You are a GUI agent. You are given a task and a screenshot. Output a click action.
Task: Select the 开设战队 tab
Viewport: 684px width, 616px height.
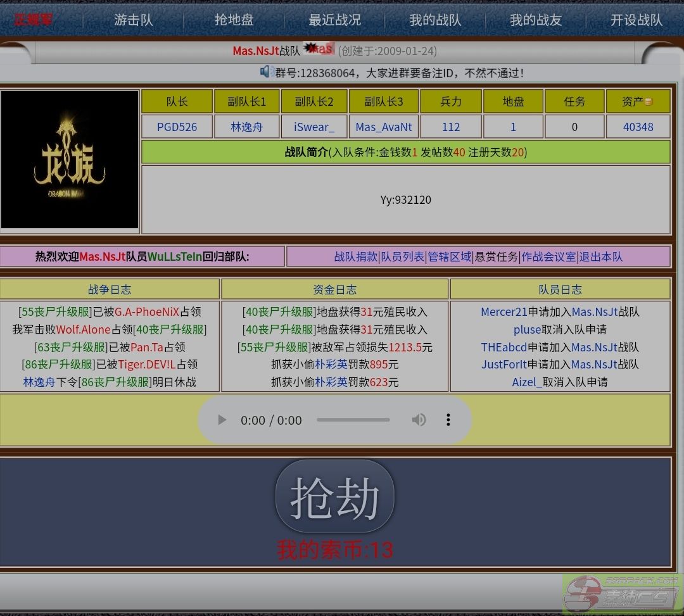(x=636, y=20)
